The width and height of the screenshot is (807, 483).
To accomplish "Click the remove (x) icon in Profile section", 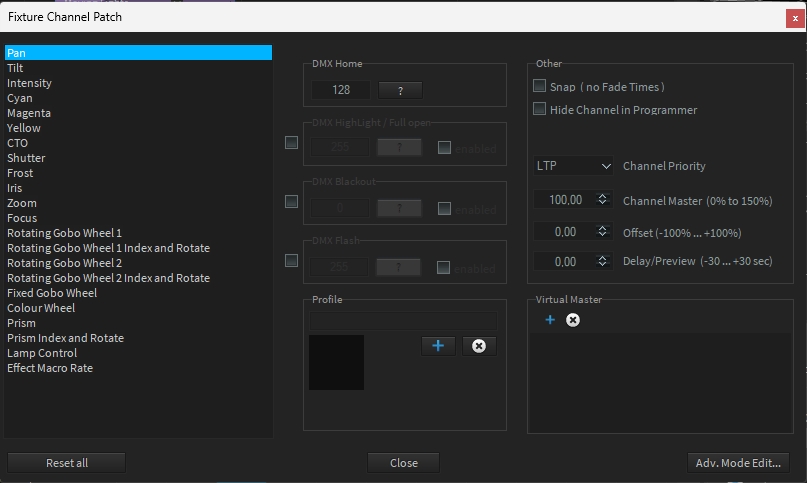I will (x=478, y=345).
